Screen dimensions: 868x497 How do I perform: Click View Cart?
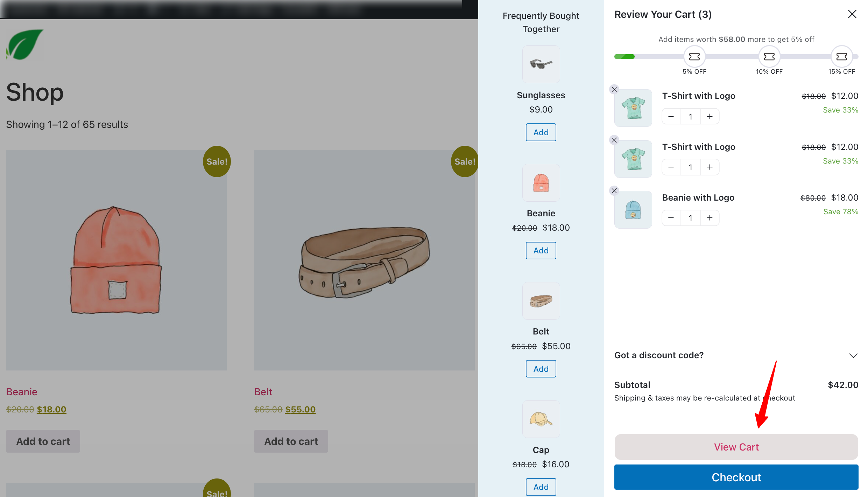coord(736,447)
